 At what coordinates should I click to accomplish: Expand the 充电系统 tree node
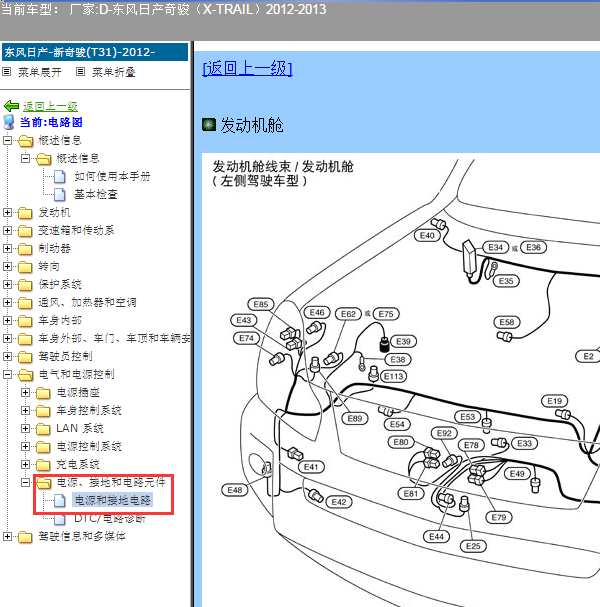click(x=25, y=464)
